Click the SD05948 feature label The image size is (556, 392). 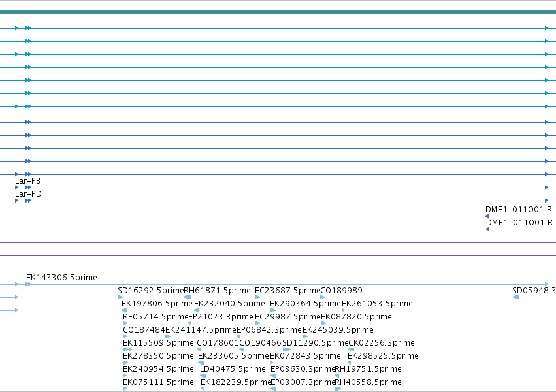[x=534, y=291]
